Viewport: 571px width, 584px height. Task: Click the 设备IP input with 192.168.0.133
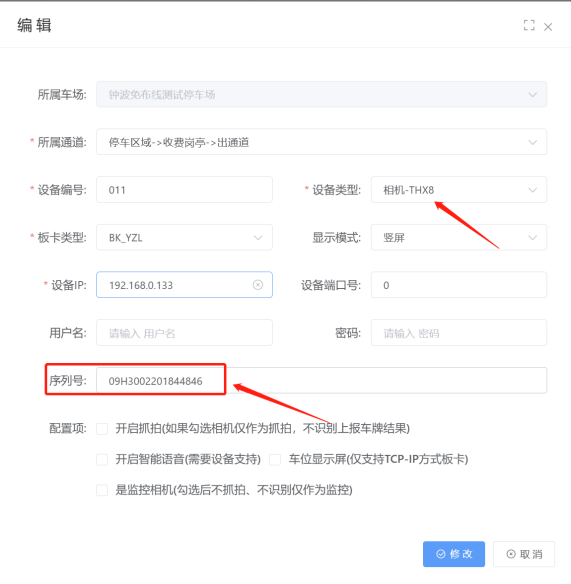point(184,285)
